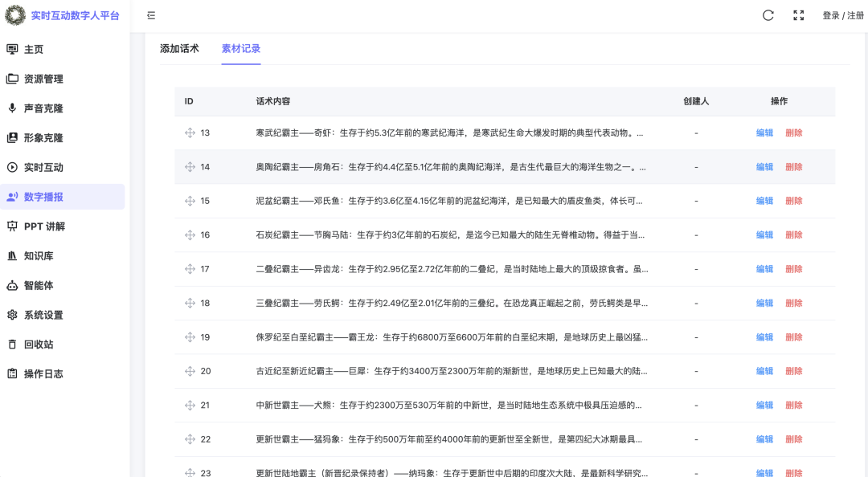Click 删除 for row 13 寒武纪霸主
This screenshot has height=477, width=868.
794,132
